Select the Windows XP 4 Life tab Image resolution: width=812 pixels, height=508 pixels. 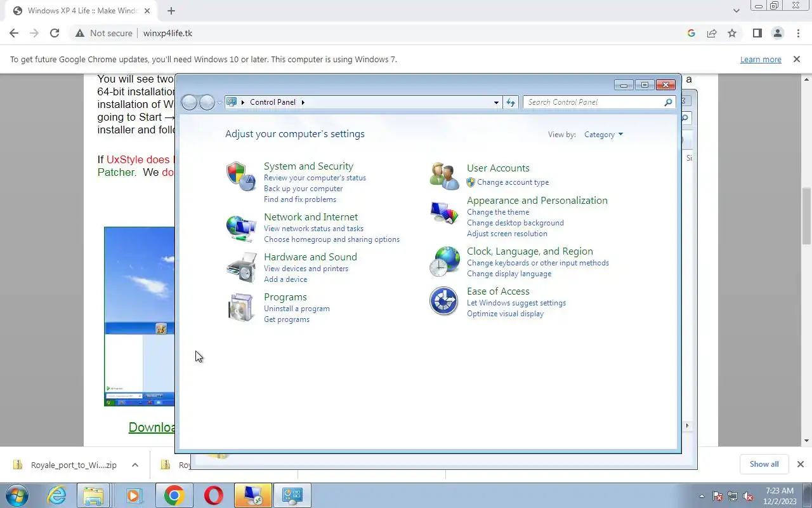[x=81, y=11]
